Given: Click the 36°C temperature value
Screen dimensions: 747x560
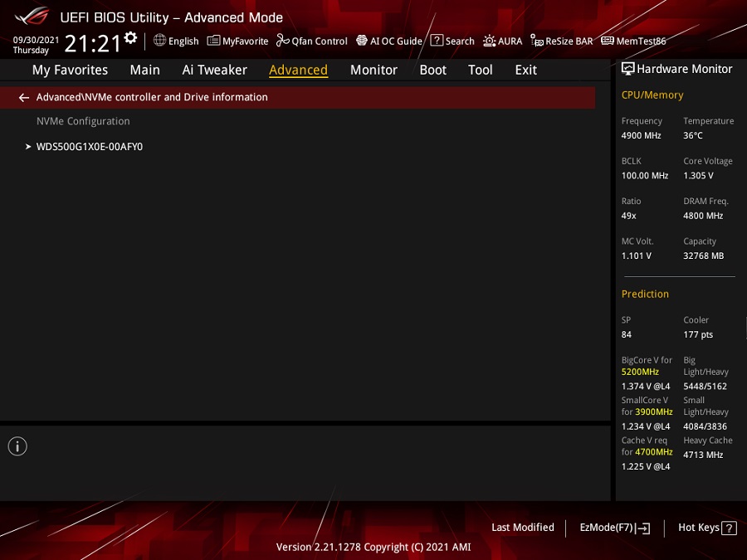Looking at the screenshot, I should pyautogui.click(x=693, y=136).
